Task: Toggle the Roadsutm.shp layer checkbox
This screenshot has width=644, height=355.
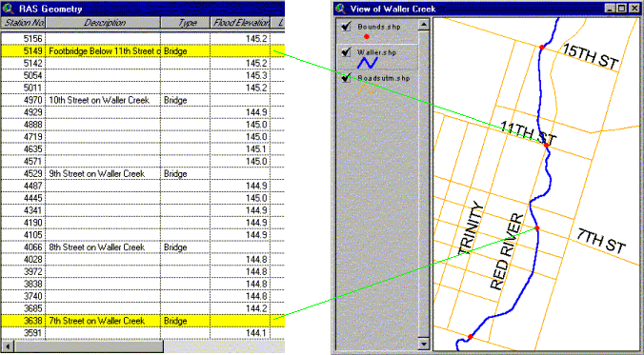Action: coord(346,77)
